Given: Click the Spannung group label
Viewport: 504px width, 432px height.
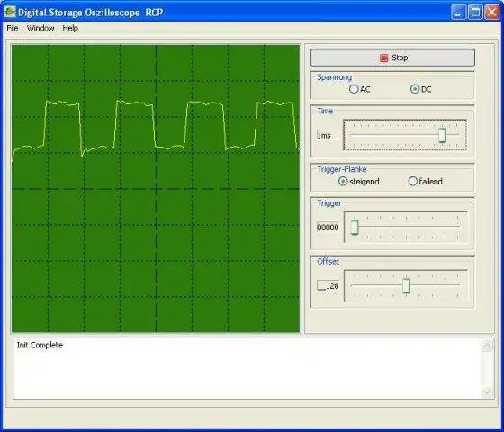Looking at the screenshot, I should point(334,77).
